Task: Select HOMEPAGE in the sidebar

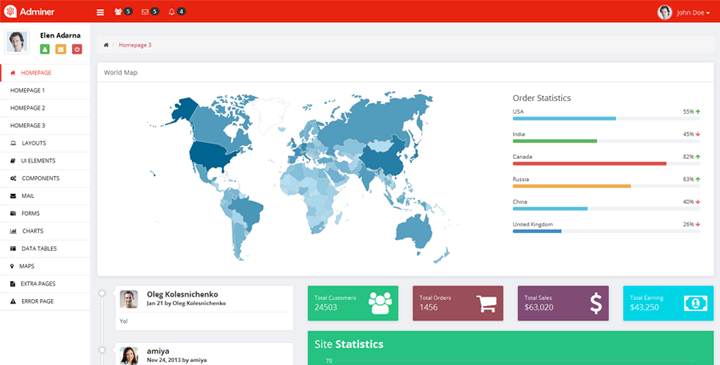Action: point(45,73)
